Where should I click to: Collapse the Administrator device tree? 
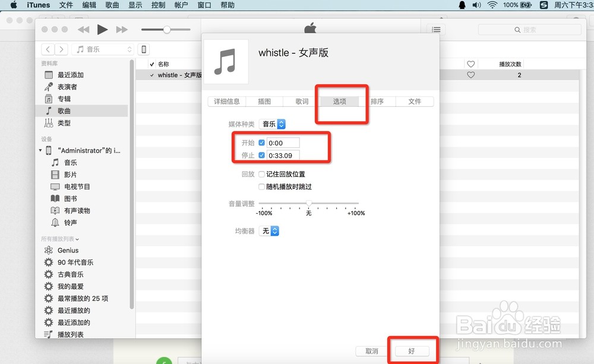click(40, 150)
